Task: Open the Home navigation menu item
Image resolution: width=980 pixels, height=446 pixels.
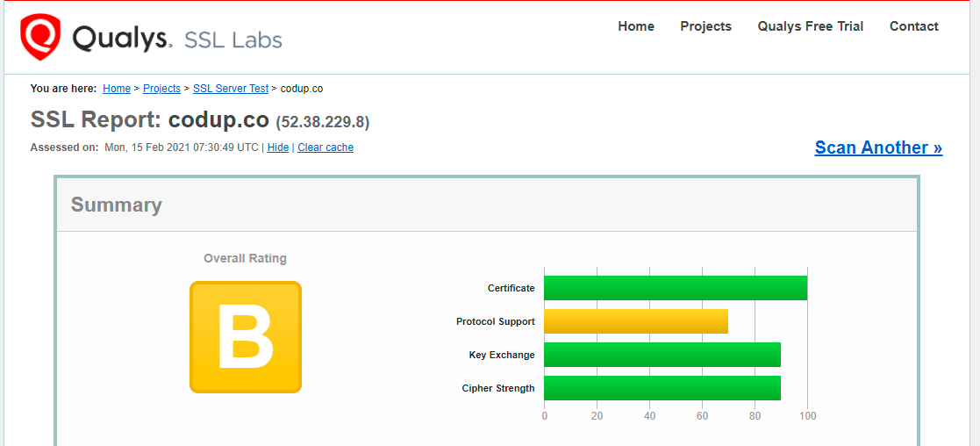Action: tap(635, 26)
